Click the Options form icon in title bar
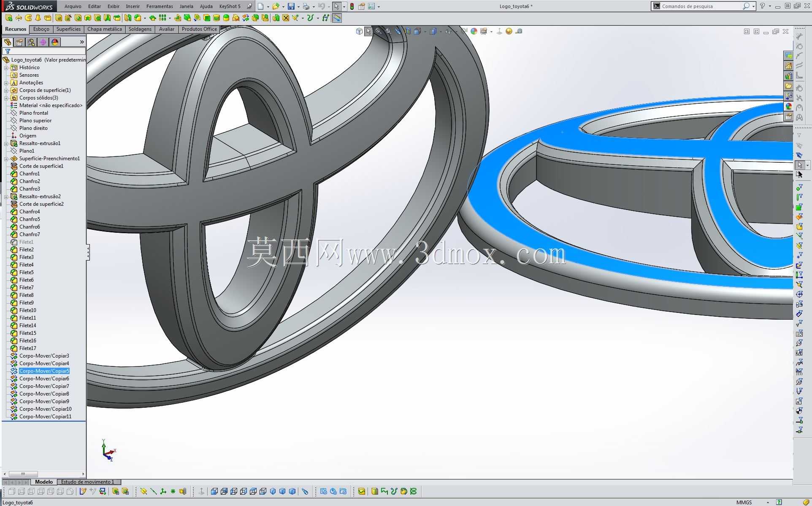 point(371,6)
